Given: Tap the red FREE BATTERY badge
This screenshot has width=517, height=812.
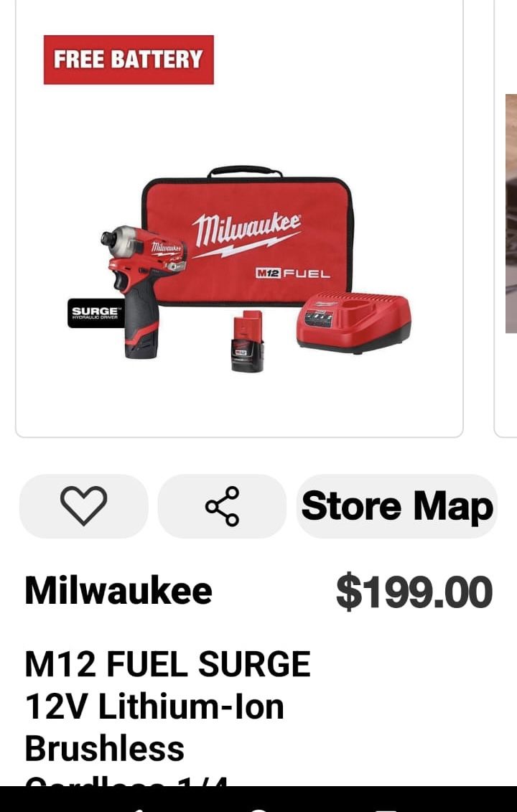Looking at the screenshot, I should click(x=129, y=60).
